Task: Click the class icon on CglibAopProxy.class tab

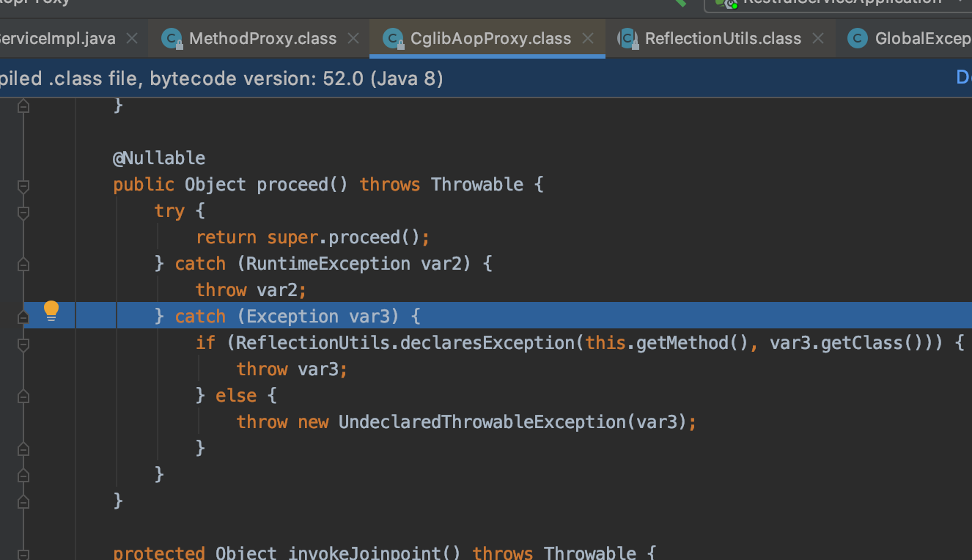Action: click(x=394, y=39)
